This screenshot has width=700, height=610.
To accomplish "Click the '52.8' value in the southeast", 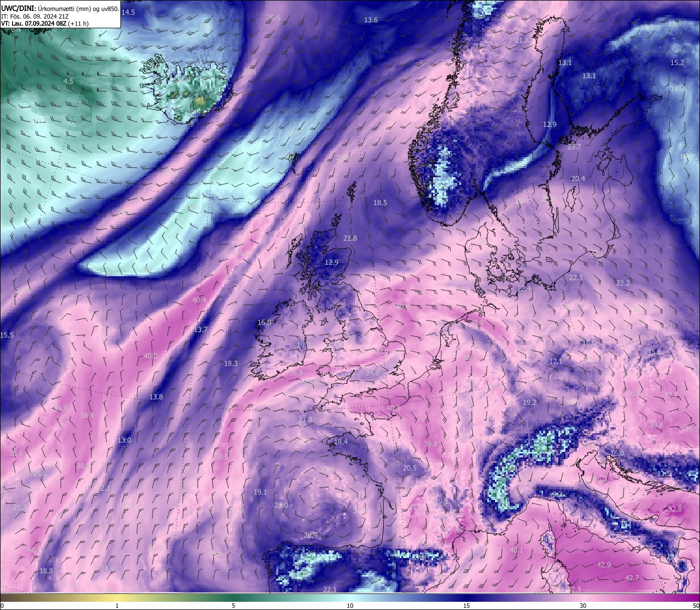I will point(675,509).
